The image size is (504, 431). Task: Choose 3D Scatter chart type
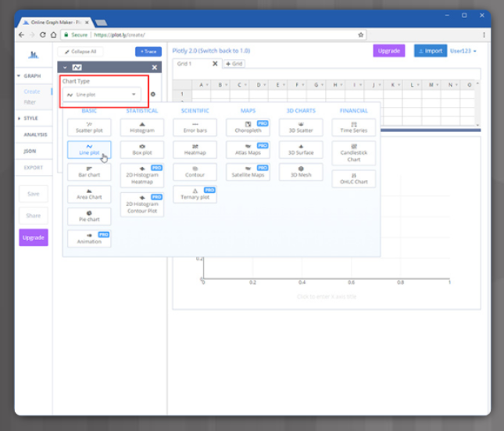click(301, 127)
